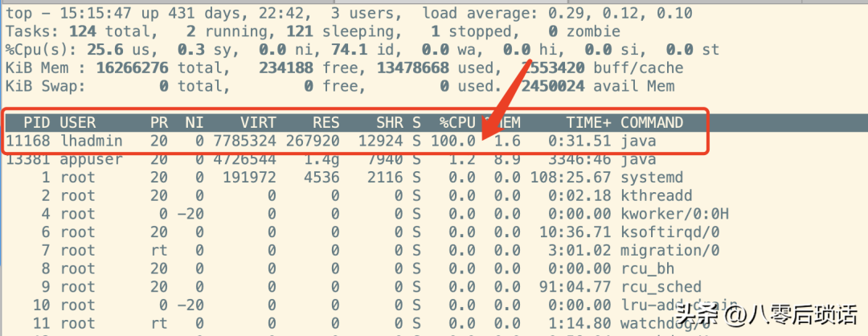The height and width of the screenshot is (336, 868).
Task: Click the 'migration/0' command
Action: point(669,251)
